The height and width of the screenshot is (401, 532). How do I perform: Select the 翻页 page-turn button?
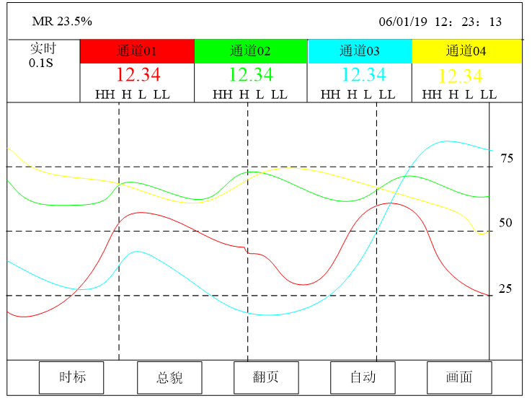click(x=266, y=378)
